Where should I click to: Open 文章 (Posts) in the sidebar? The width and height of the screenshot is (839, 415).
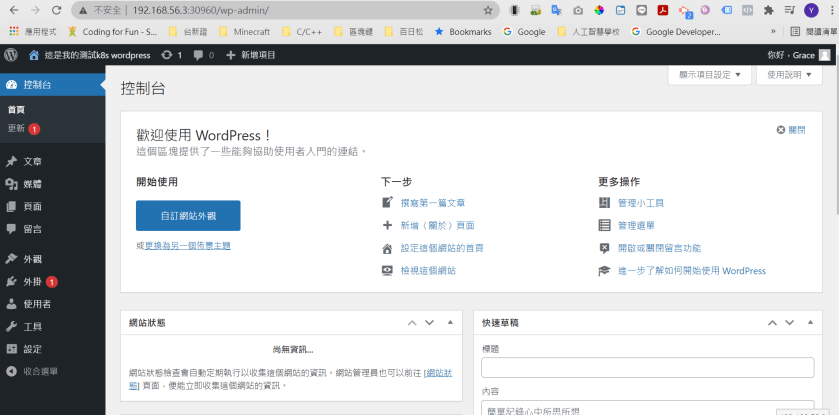pyautogui.click(x=32, y=161)
